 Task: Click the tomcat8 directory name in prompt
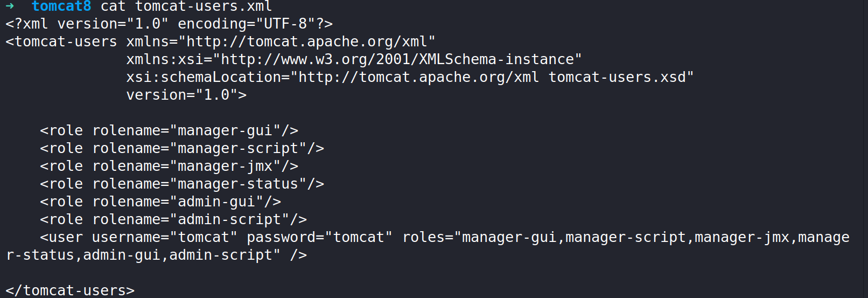[61, 6]
